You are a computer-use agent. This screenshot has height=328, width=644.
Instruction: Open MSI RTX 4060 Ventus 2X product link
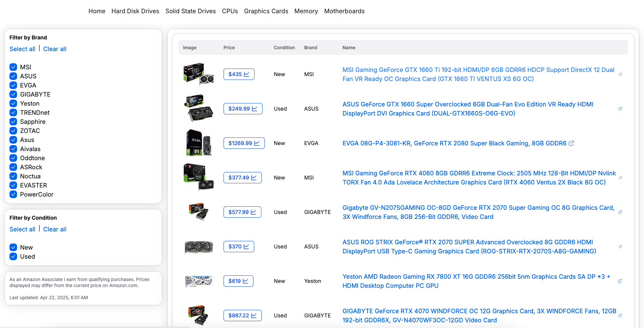point(479,178)
